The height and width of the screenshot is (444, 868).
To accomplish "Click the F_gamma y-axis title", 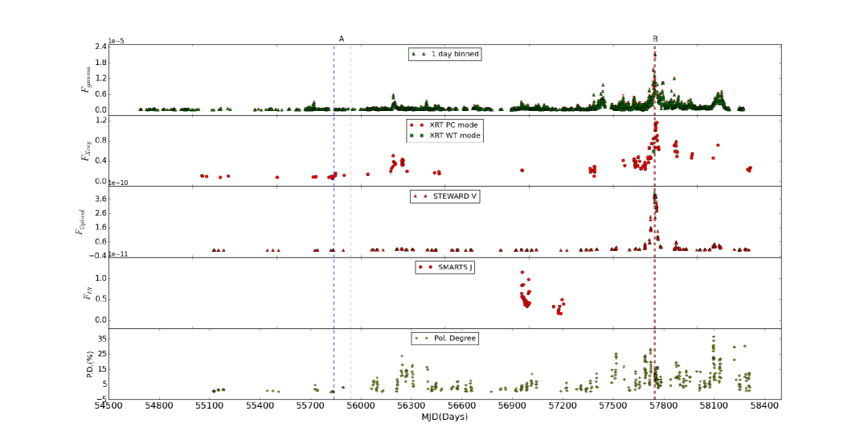I will 86,80.
